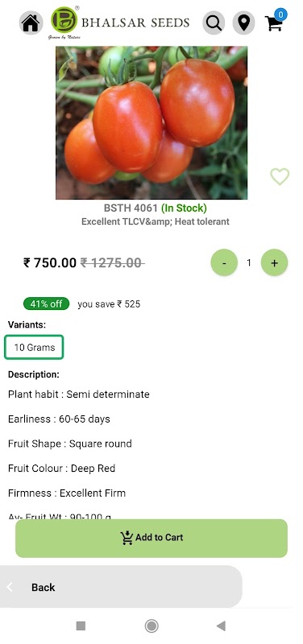This screenshot has width=303, height=644.
Task: Click Add to Cart button
Action: click(151, 538)
